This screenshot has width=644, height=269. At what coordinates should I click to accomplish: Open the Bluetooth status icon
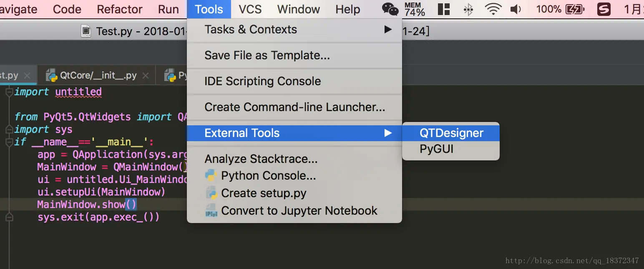(468, 9)
